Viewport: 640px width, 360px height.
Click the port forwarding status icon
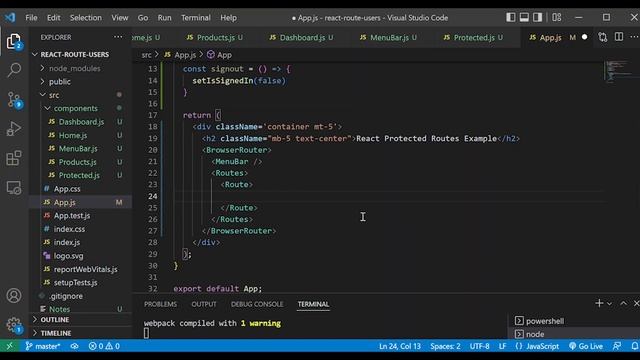click(x=74, y=346)
